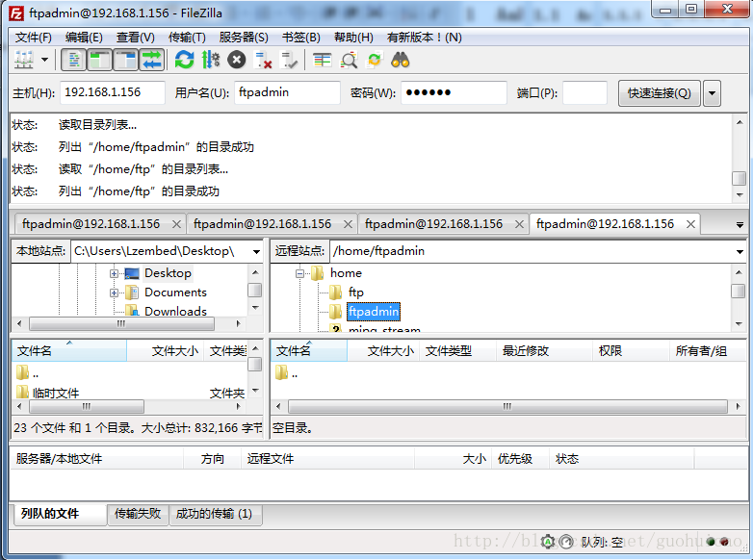Click the password input field

pyautogui.click(x=454, y=92)
